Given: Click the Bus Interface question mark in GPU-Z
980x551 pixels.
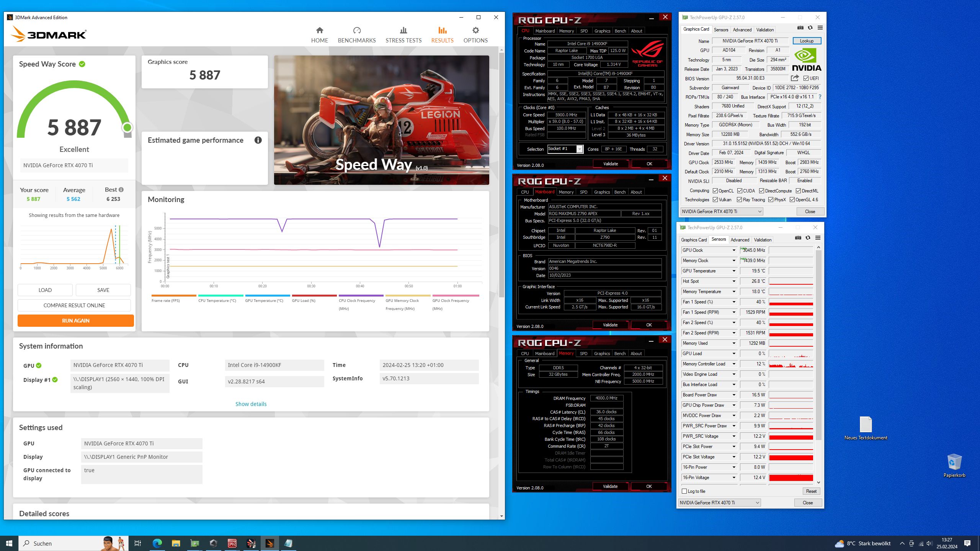Looking at the screenshot, I should [x=820, y=97].
